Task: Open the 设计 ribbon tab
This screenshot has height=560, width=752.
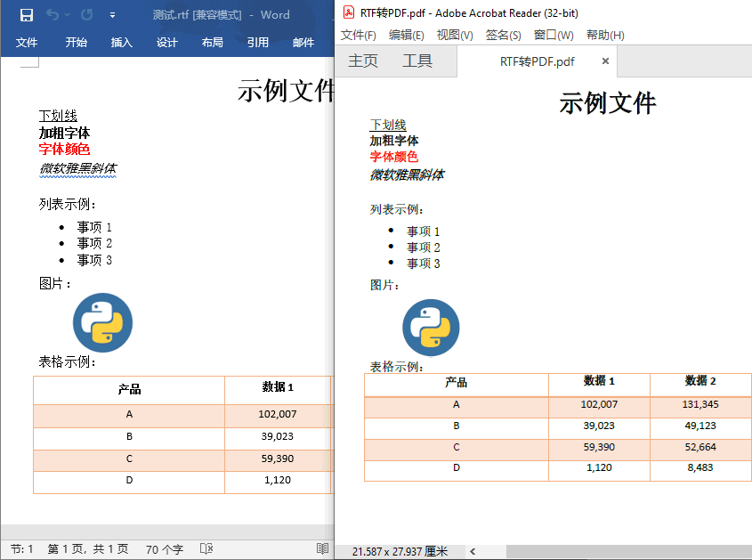Action: tap(167, 43)
